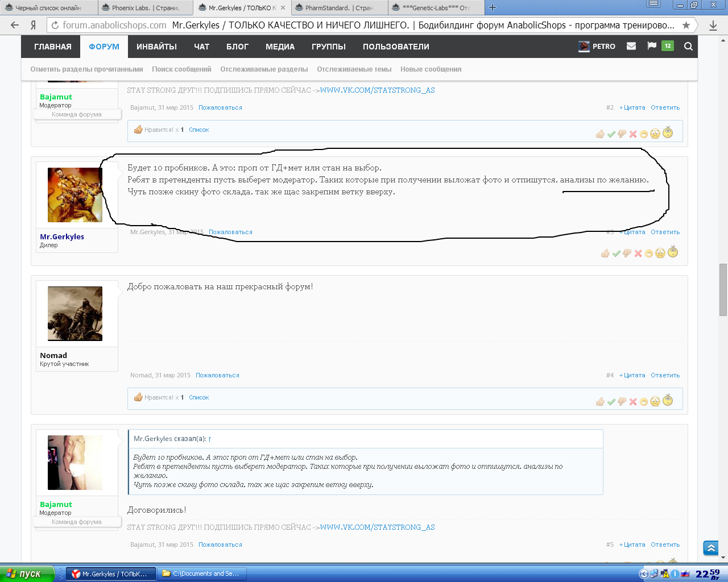Jump to top with double-chevron button

pos(711,548)
